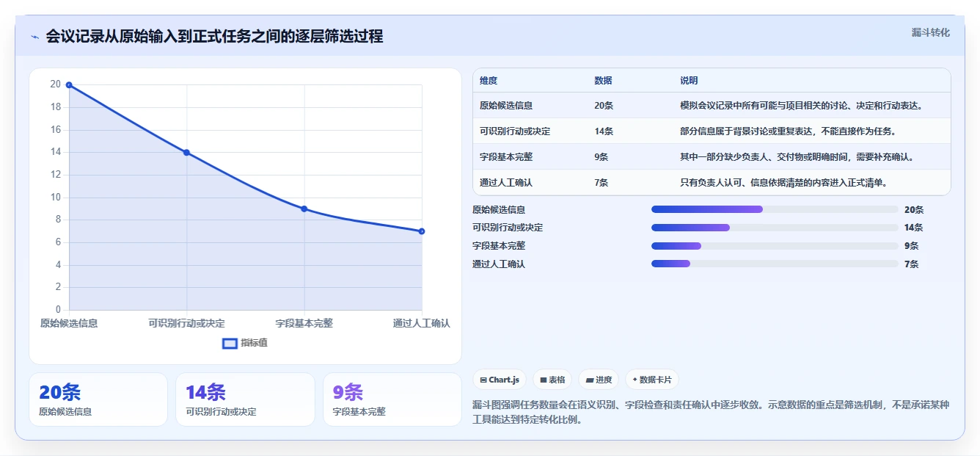
Task: Click the 原始候选信息 progress bar
Action: point(775,209)
